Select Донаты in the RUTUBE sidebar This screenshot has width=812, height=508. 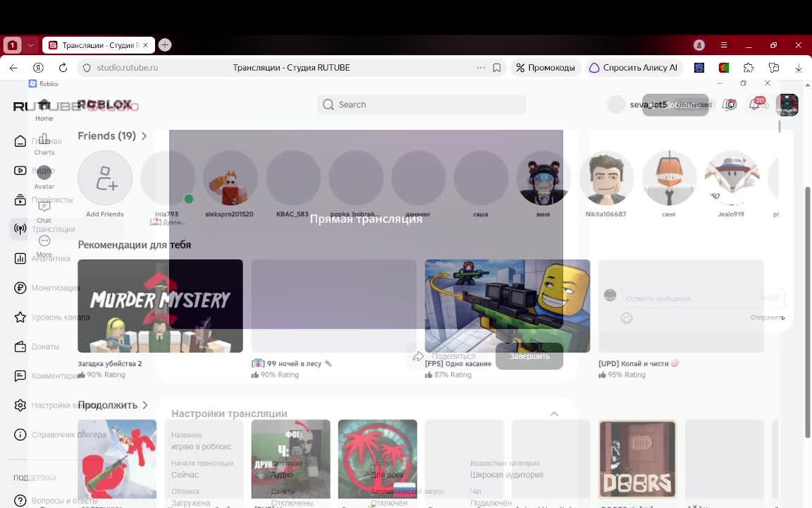45,346
